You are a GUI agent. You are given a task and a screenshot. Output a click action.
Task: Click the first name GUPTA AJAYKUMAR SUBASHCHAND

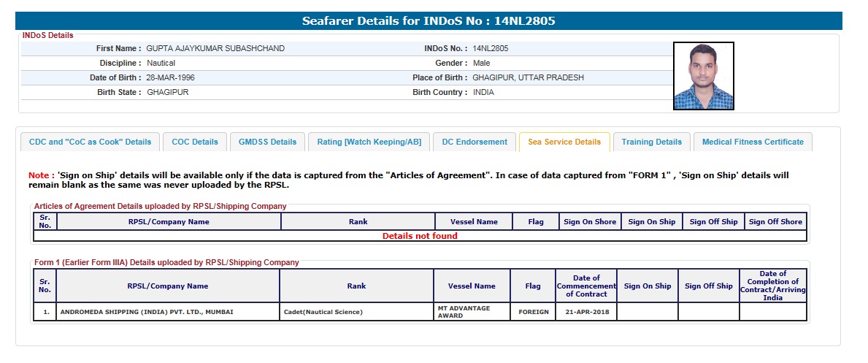click(x=215, y=48)
